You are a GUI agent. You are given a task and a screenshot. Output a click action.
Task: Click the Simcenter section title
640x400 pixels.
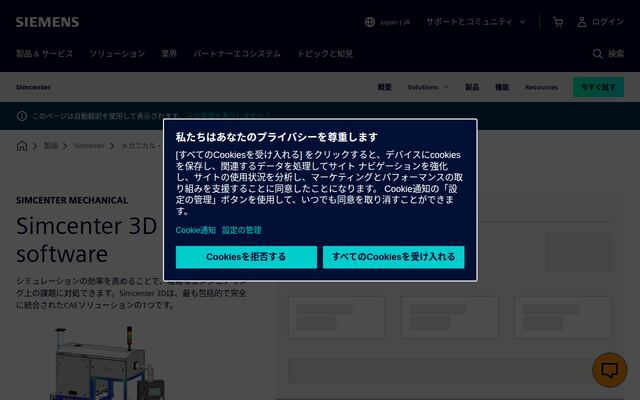[x=33, y=87]
